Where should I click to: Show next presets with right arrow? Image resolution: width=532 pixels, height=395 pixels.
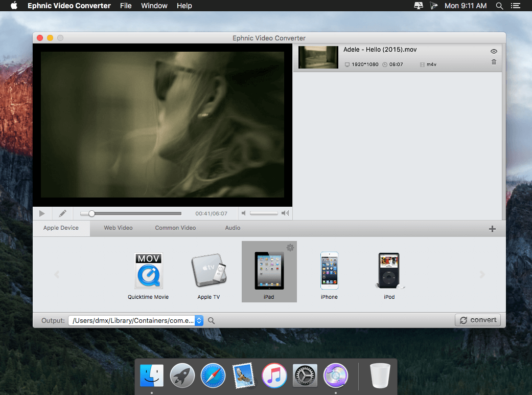coord(482,274)
